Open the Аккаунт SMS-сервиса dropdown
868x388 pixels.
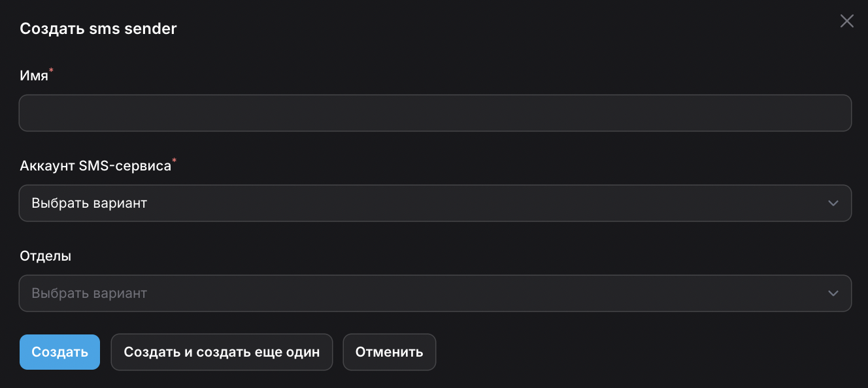[x=435, y=203]
